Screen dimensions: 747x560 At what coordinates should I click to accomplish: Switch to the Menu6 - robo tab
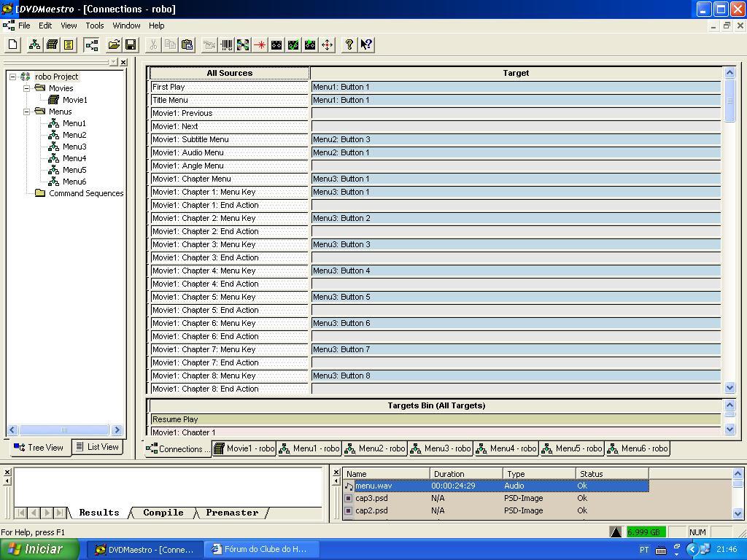pos(638,448)
